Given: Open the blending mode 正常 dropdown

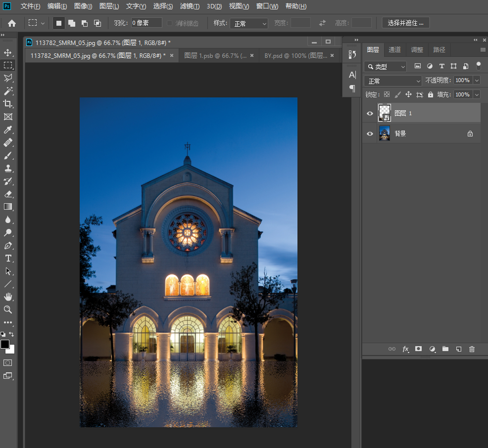Looking at the screenshot, I should [392, 81].
